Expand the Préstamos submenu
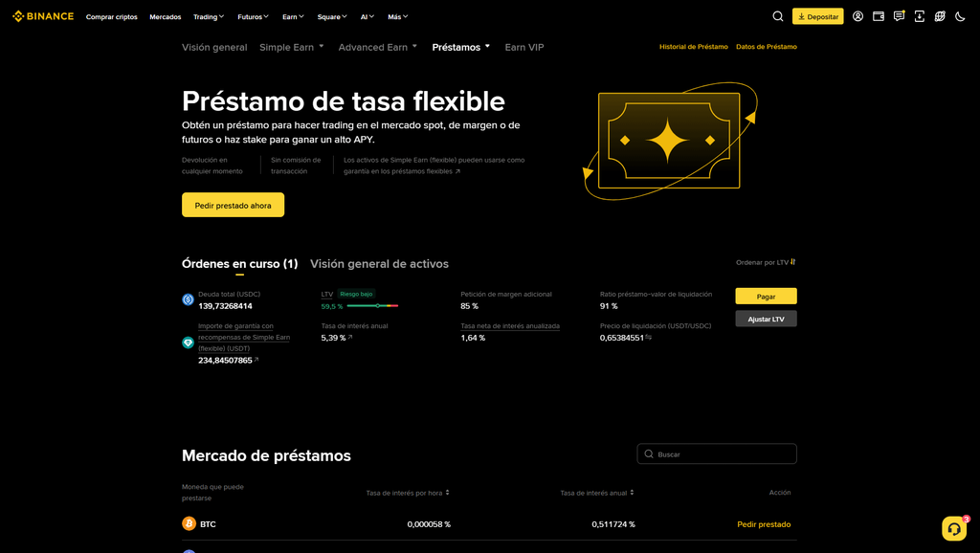This screenshot has width=980, height=553. [x=460, y=47]
